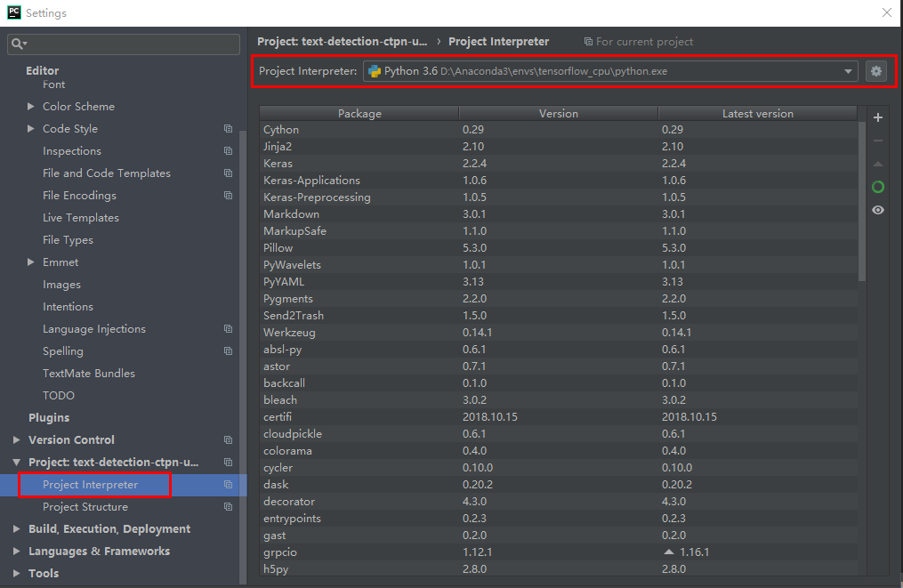The width and height of the screenshot is (903, 588).
Task: Click the PyCharm logo in the title bar
Action: [x=14, y=12]
